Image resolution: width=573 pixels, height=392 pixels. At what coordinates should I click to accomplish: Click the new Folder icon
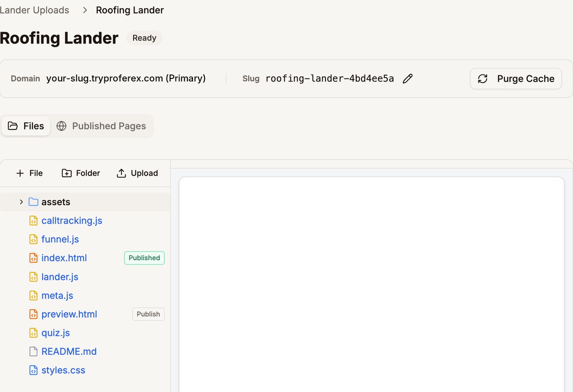[x=67, y=173]
